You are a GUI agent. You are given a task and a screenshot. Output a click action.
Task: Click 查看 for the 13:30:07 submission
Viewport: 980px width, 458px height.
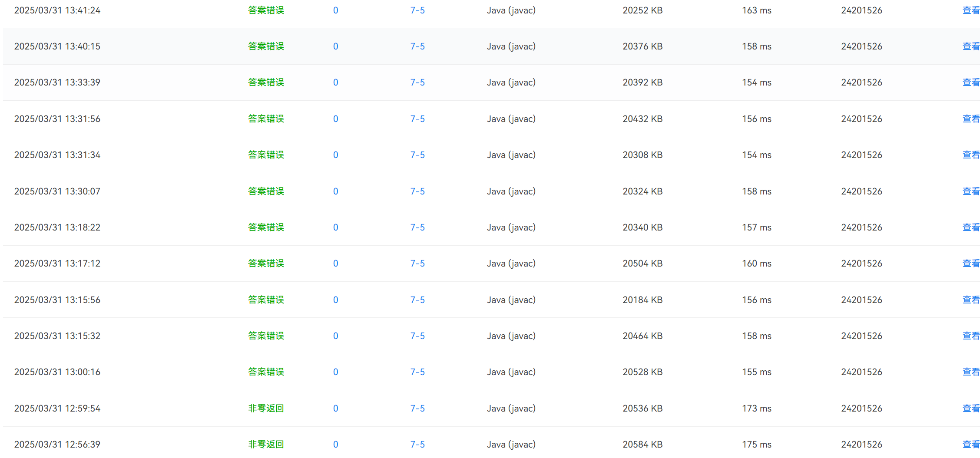tap(971, 191)
